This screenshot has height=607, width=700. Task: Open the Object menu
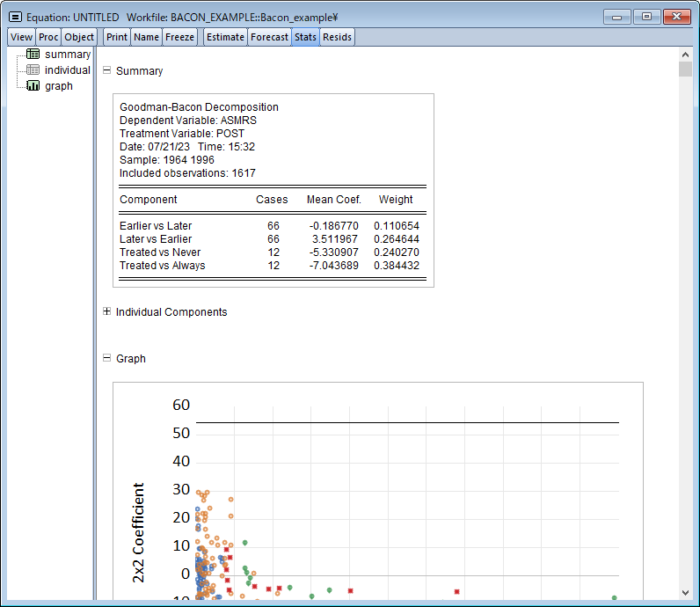tap(79, 37)
